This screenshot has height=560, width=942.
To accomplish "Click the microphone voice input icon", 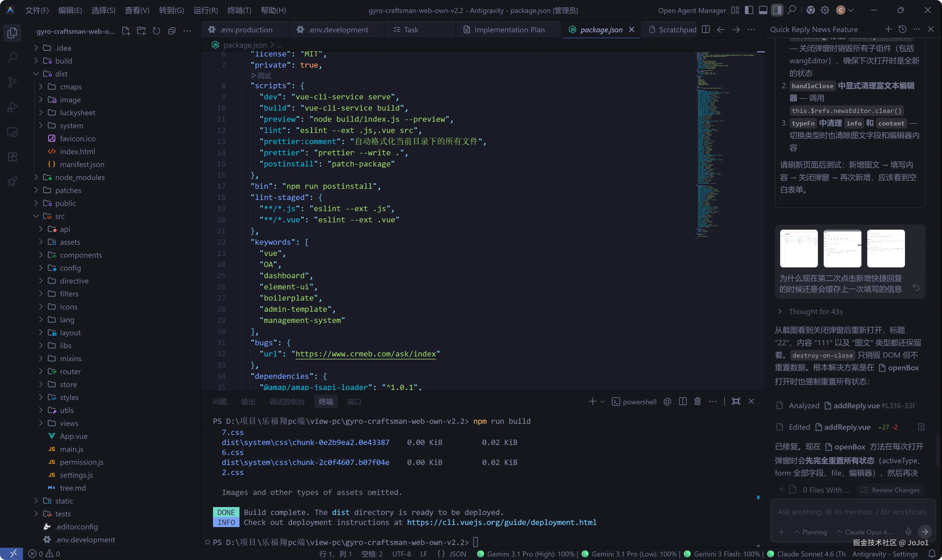I will pos(908,531).
